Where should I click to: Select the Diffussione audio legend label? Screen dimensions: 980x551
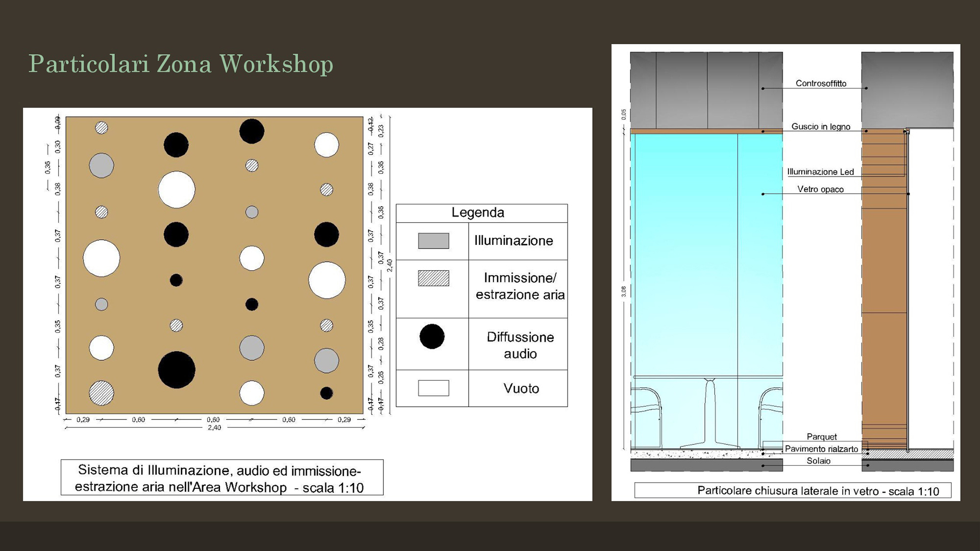click(x=520, y=345)
